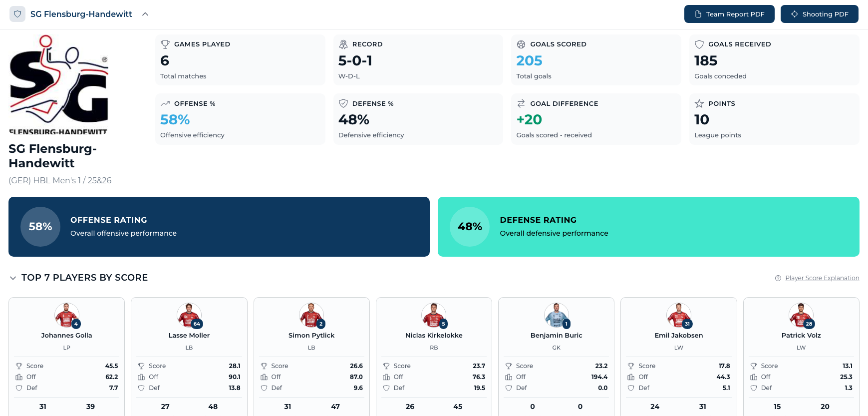Expand the SG Flensburg-Handewitt team selector chevron
This screenshot has width=868, height=416.
pos(145,14)
